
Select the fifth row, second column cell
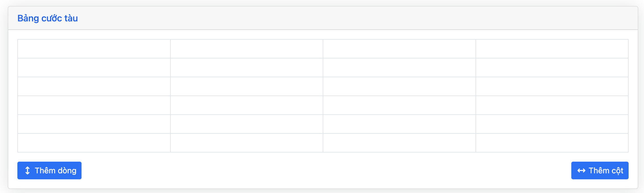point(247,124)
